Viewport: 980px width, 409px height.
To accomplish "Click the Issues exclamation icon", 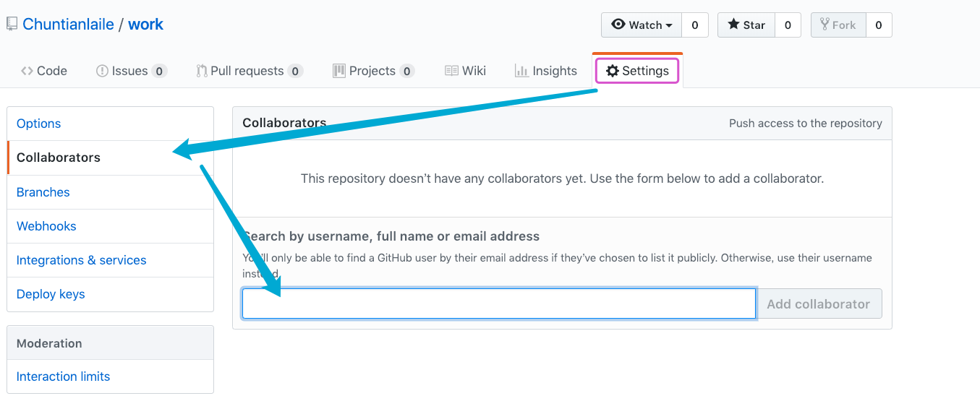I will pos(102,71).
